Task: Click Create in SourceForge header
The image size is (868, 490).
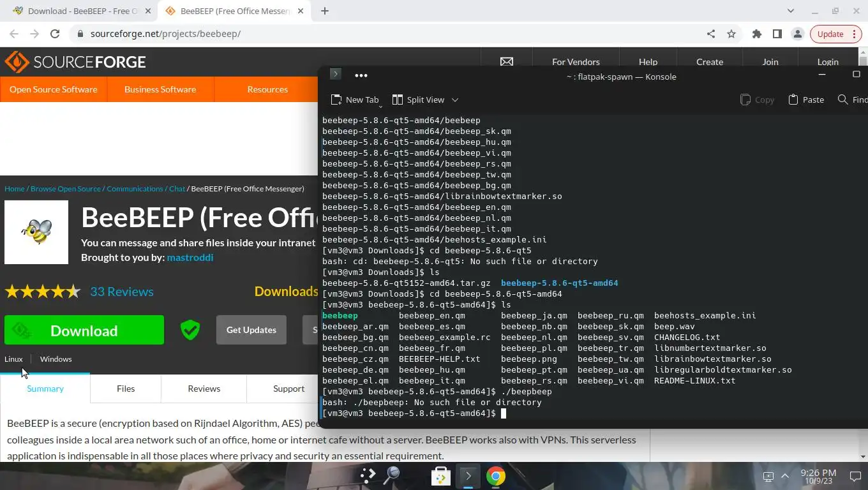Action: (x=710, y=62)
